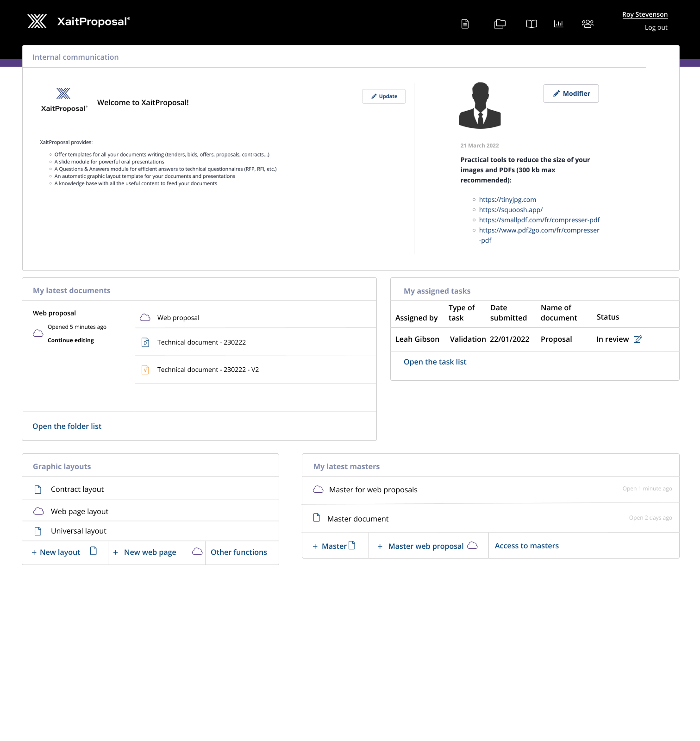Open Other functions
The height and width of the screenshot is (741, 700).
pyautogui.click(x=239, y=552)
